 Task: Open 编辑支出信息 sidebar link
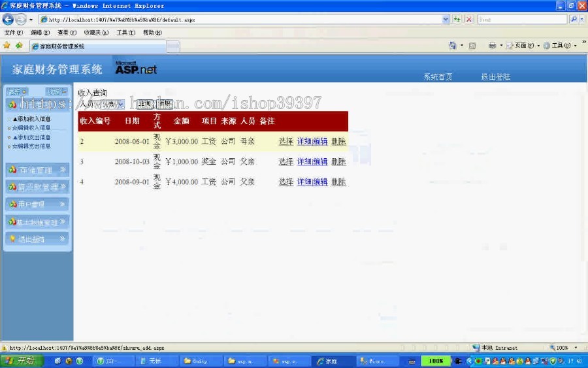[x=31, y=146]
